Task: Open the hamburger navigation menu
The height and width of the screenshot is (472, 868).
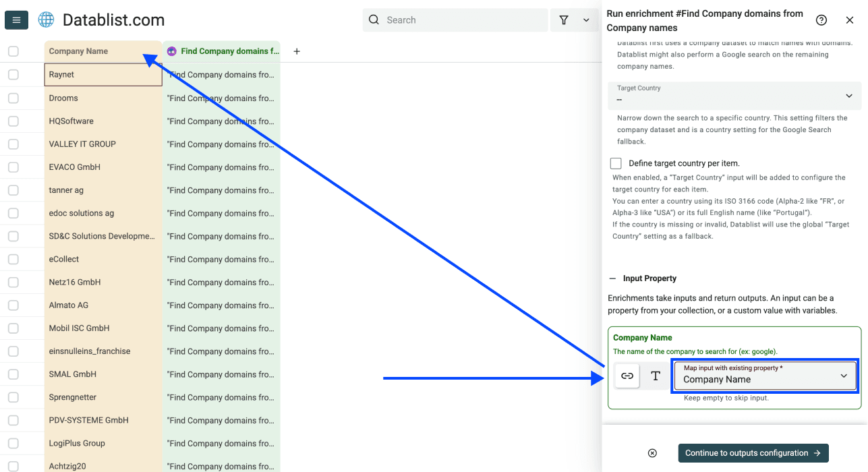Action: [16, 20]
